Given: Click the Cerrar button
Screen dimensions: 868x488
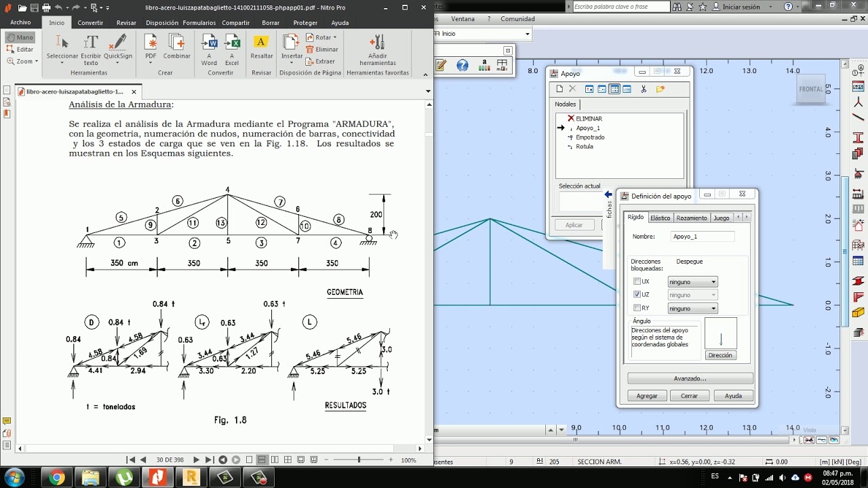Looking at the screenshot, I should pos(690,396).
